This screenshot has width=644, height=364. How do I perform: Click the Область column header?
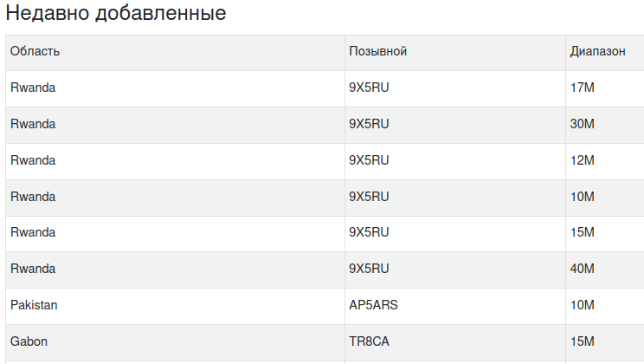[175, 53]
